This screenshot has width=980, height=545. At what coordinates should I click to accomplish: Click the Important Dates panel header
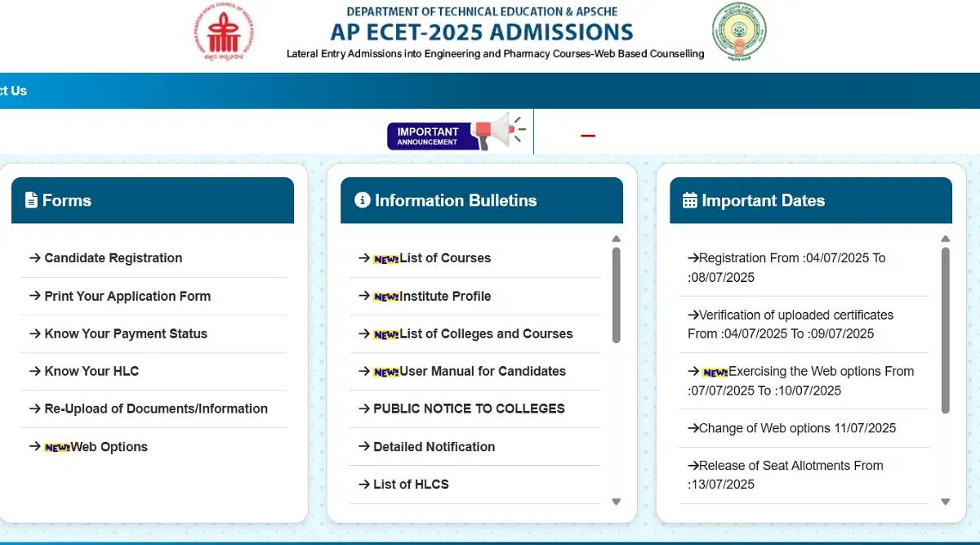811,200
